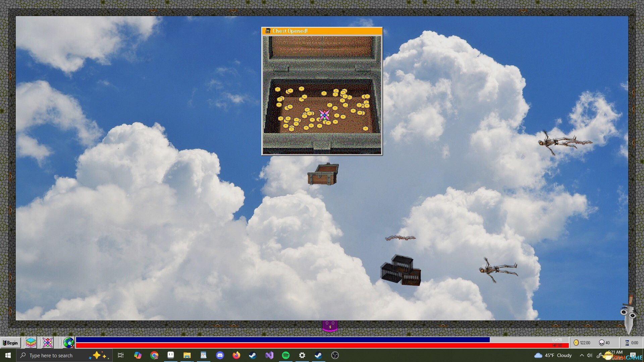
Task: Open the globe with magnifier icon
Action: pyautogui.click(x=68, y=343)
